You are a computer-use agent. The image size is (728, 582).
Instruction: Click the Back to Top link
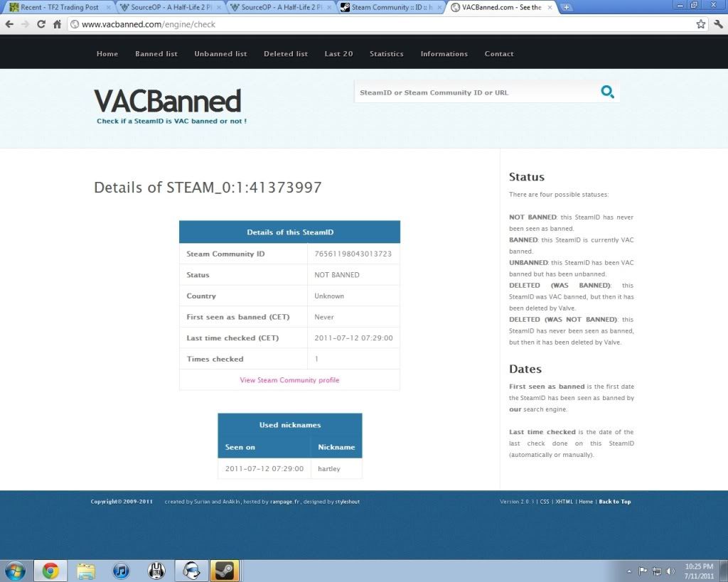coord(615,502)
